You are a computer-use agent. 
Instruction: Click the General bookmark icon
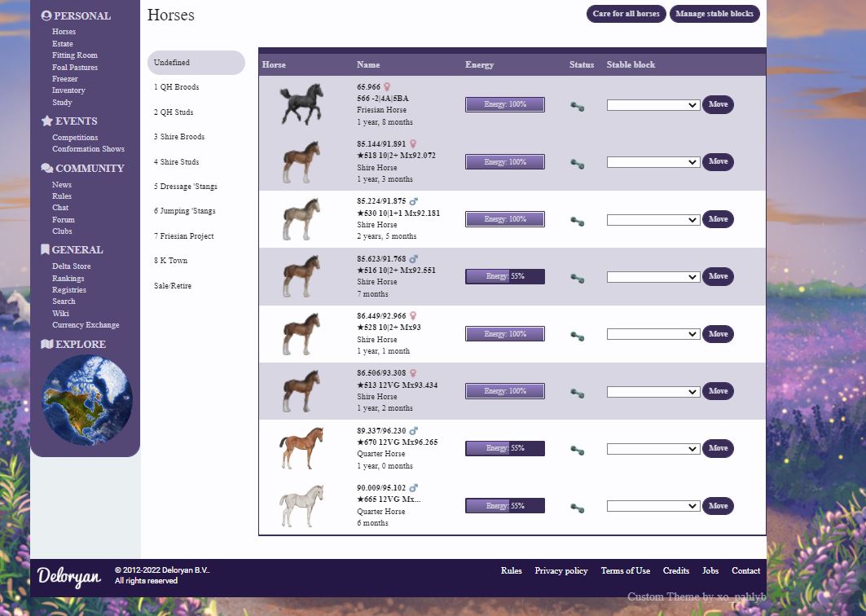coord(46,249)
